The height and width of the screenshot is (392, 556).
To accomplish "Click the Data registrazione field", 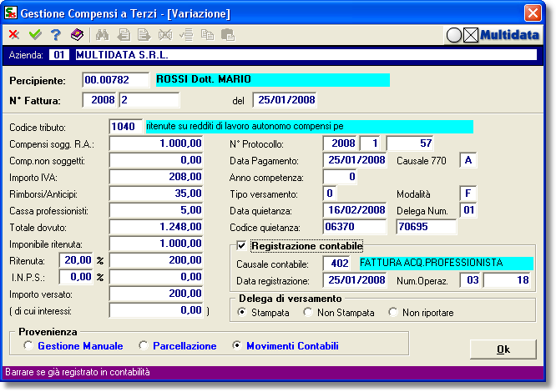I will 355,280.
